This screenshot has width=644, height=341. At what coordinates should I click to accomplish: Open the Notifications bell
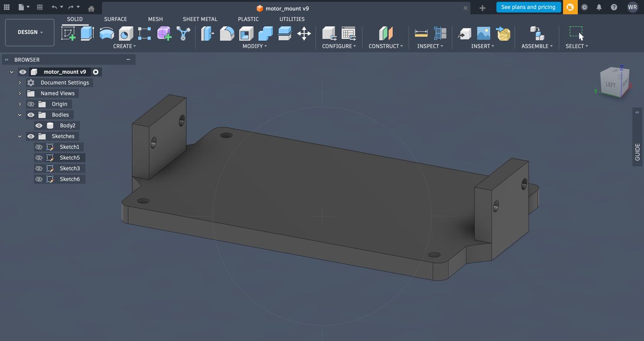point(599,8)
